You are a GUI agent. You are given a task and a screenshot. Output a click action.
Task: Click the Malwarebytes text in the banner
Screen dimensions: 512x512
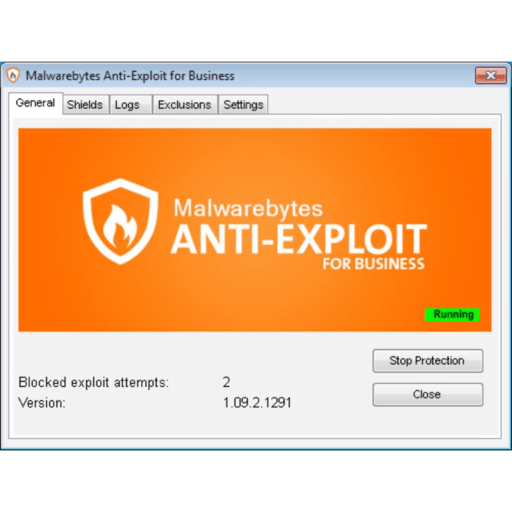pyautogui.click(x=248, y=209)
